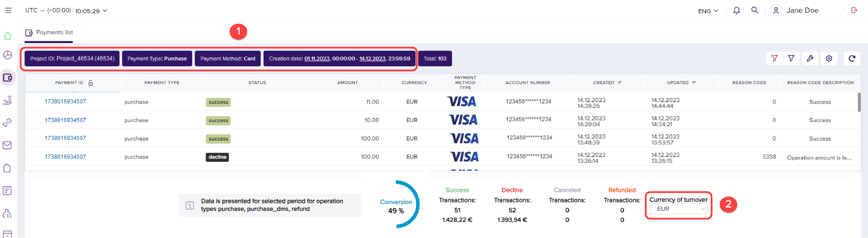Sort by the Updated column sort icon

(694, 83)
